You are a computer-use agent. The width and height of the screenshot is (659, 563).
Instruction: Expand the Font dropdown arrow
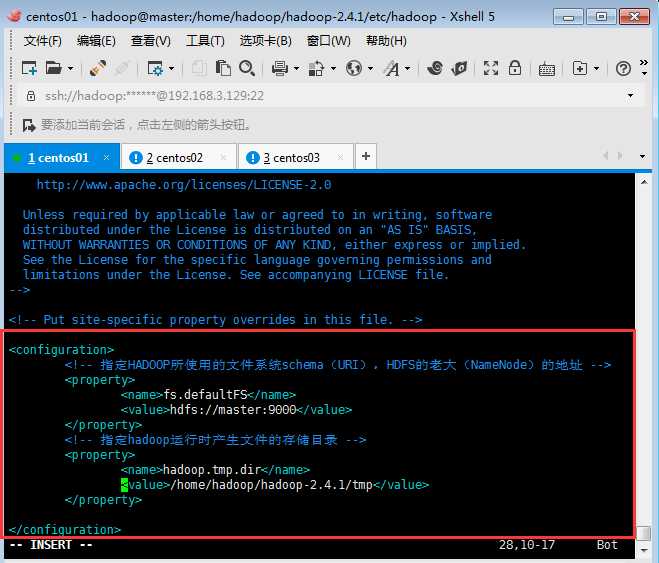(x=407, y=68)
